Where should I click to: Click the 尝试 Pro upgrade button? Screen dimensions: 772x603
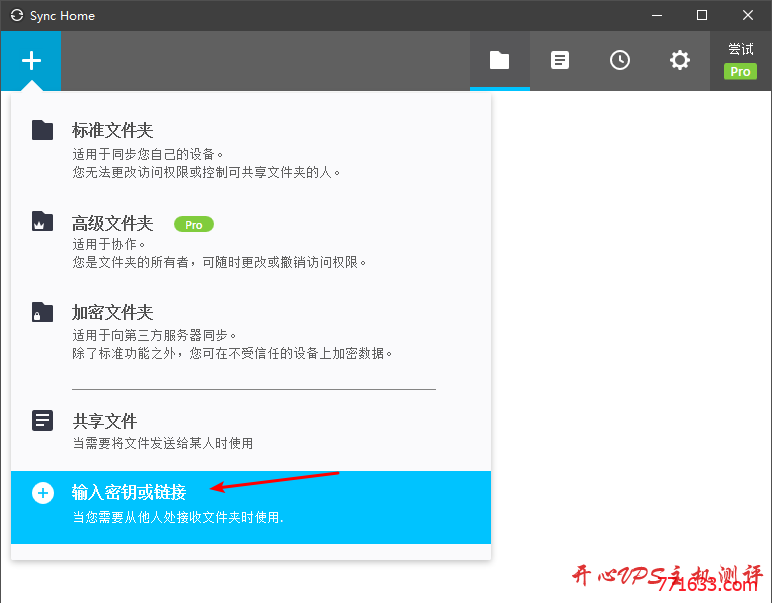(740, 61)
